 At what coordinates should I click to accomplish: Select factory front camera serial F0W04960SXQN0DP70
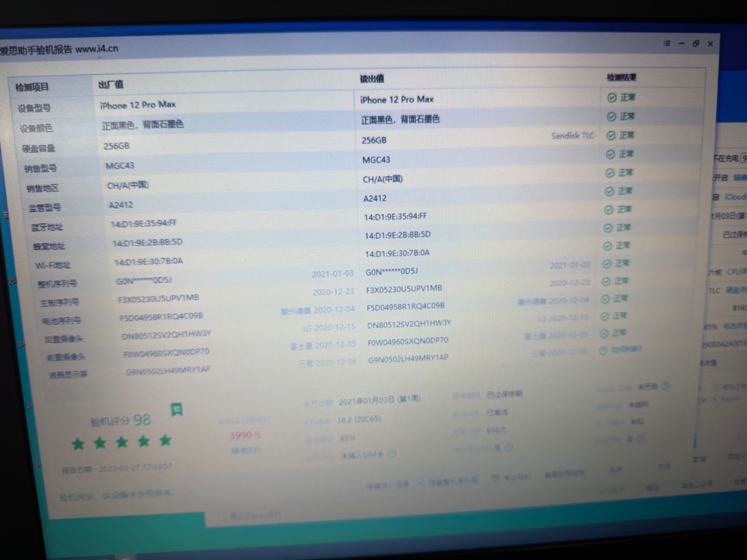pos(166,353)
